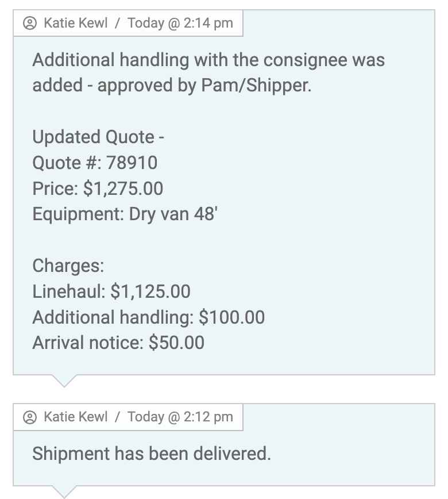Click the "Price: $1,275.00" line
Viewport: 448px width, 499px height.
tap(98, 189)
